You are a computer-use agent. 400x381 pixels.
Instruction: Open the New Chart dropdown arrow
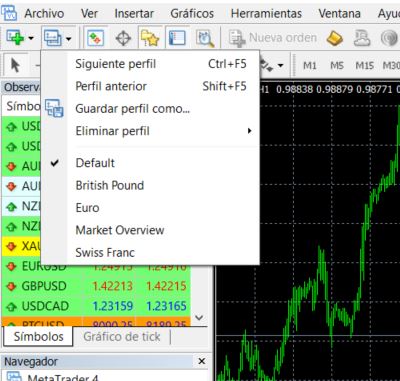(x=31, y=38)
